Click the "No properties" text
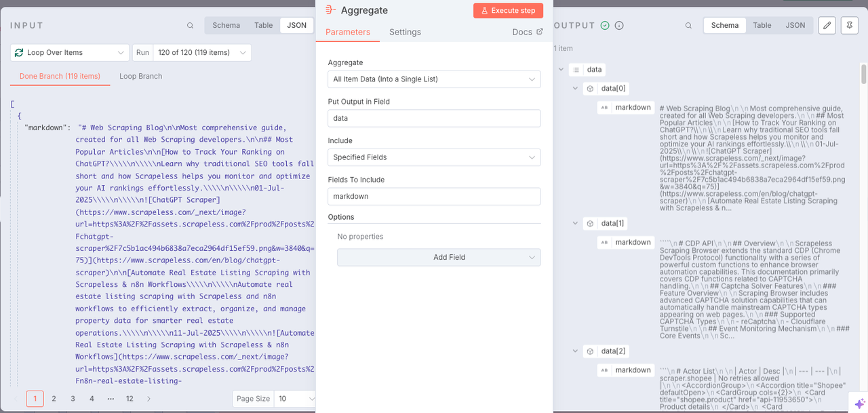This screenshot has height=413, width=868. (x=360, y=237)
